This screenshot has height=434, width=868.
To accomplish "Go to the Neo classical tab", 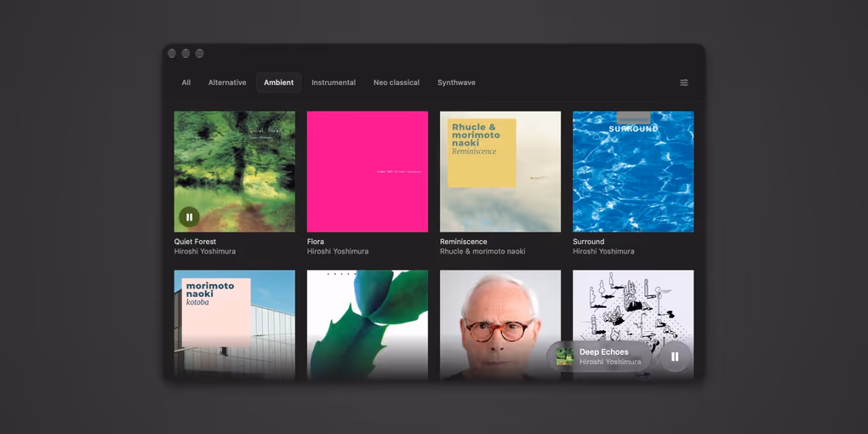I will click(x=397, y=83).
